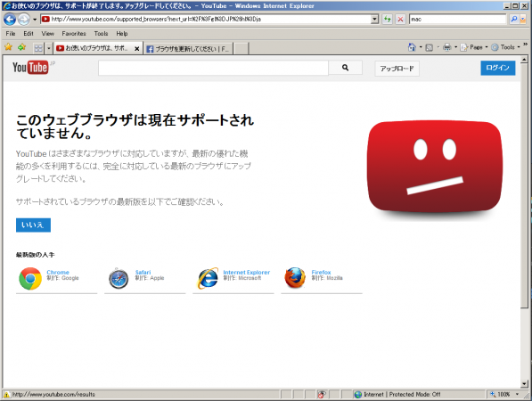532x401 pixels.
Task: Click the sad red YouTube face image
Action: pyautogui.click(x=435, y=167)
